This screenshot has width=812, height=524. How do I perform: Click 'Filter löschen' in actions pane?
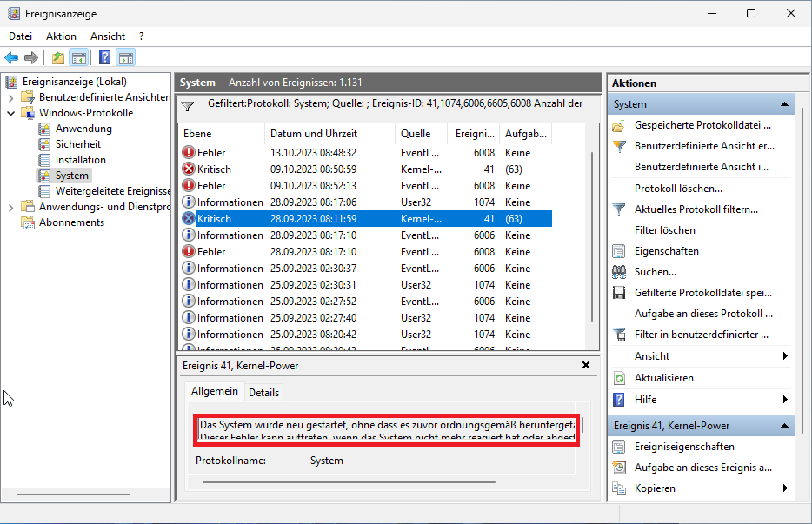[x=664, y=230]
